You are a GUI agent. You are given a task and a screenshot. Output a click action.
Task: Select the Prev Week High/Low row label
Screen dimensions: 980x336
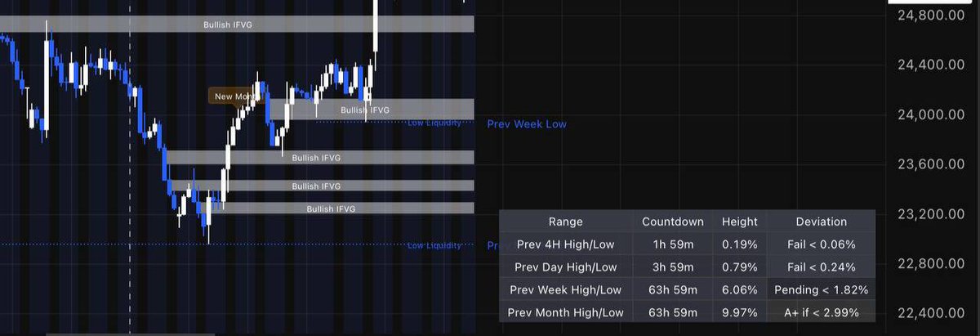point(566,289)
